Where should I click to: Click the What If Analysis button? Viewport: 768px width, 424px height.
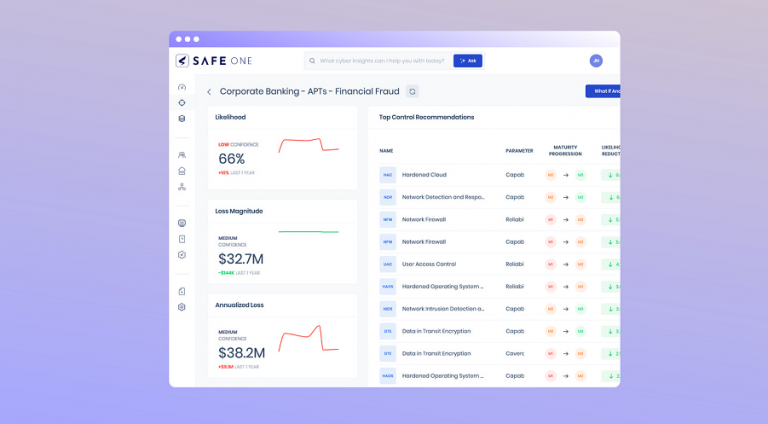(x=603, y=91)
